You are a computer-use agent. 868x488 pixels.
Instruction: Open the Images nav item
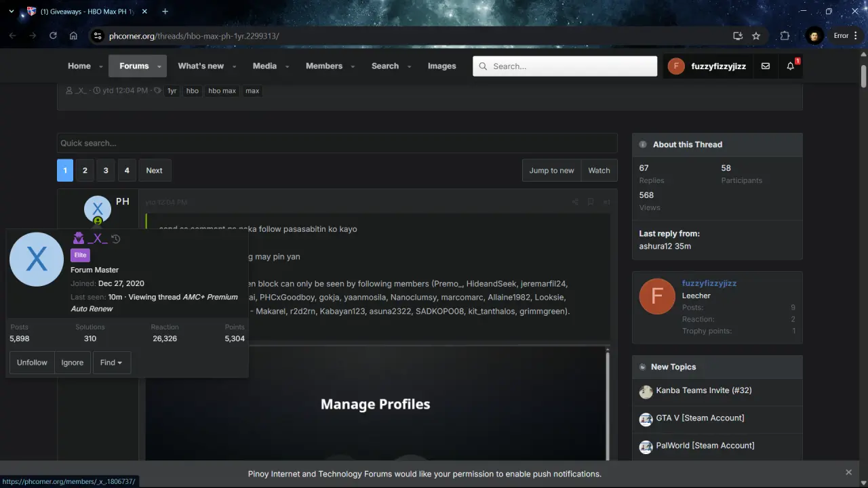(x=441, y=66)
